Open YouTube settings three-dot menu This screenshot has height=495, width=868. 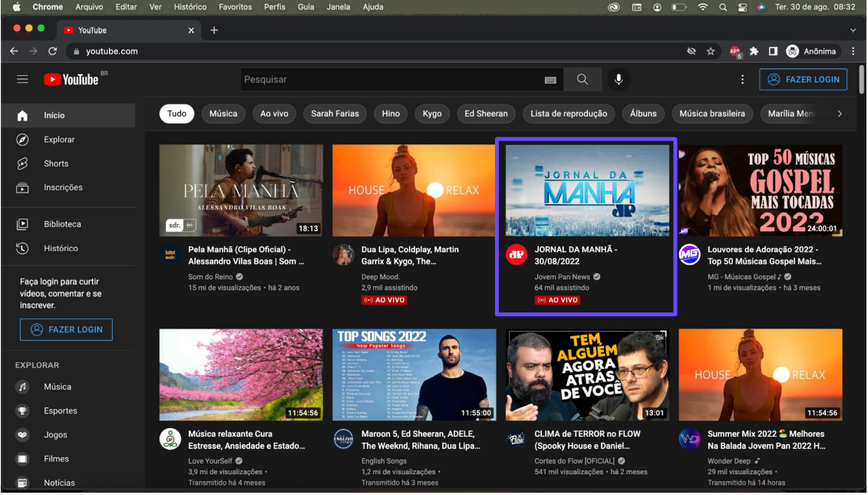(x=742, y=80)
